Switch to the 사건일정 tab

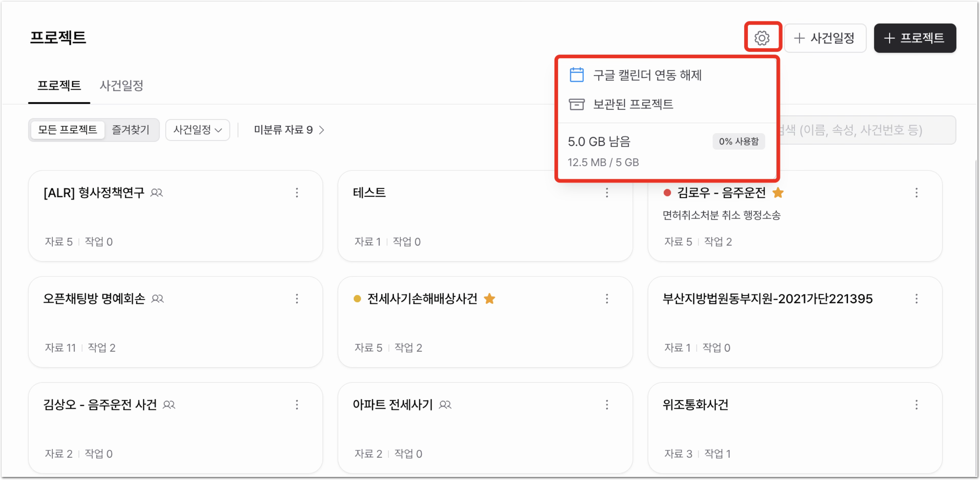pos(121,85)
